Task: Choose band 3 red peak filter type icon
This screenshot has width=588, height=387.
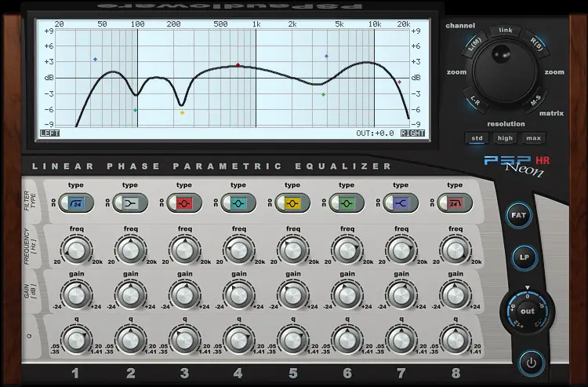Action: pyautogui.click(x=186, y=204)
